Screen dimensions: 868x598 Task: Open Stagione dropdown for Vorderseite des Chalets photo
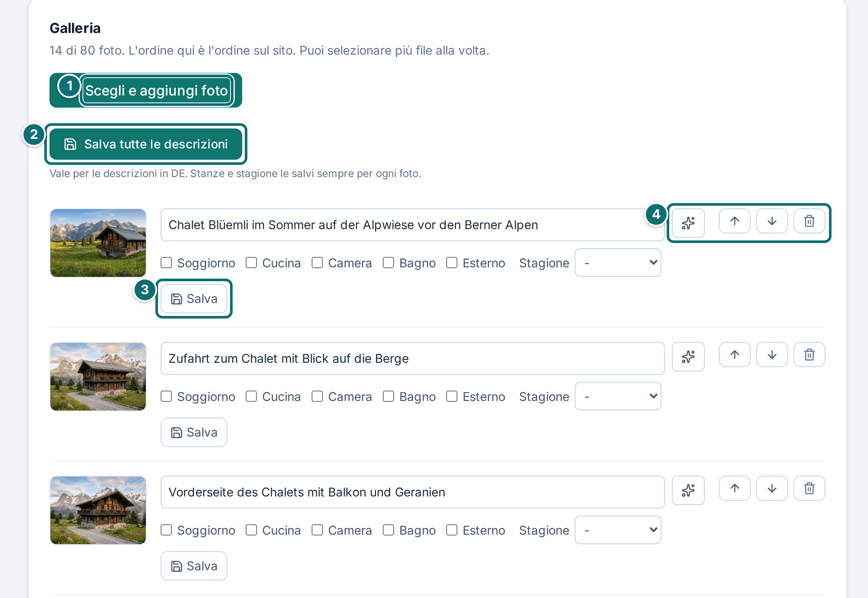click(x=618, y=530)
